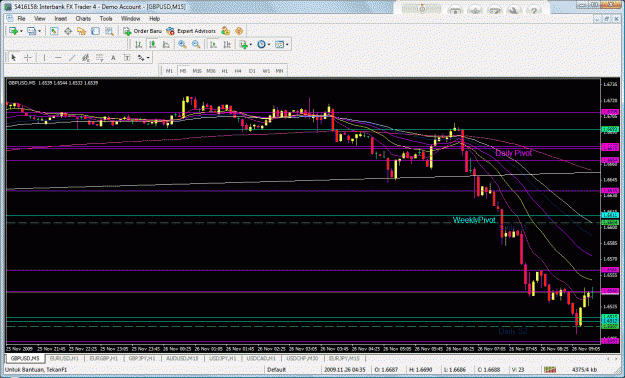The height and width of the screenshot is (378, 625).
Task: Select the M30 timeframe
Action: (x=211, y=71)
